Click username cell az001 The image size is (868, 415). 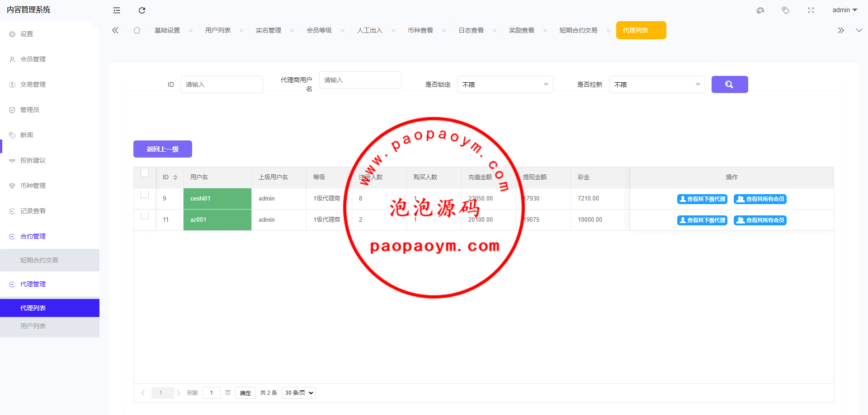coord(217,220)
